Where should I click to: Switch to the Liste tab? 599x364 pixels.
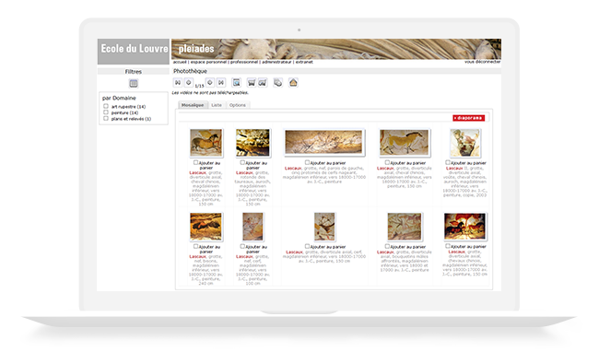[217, 105]
